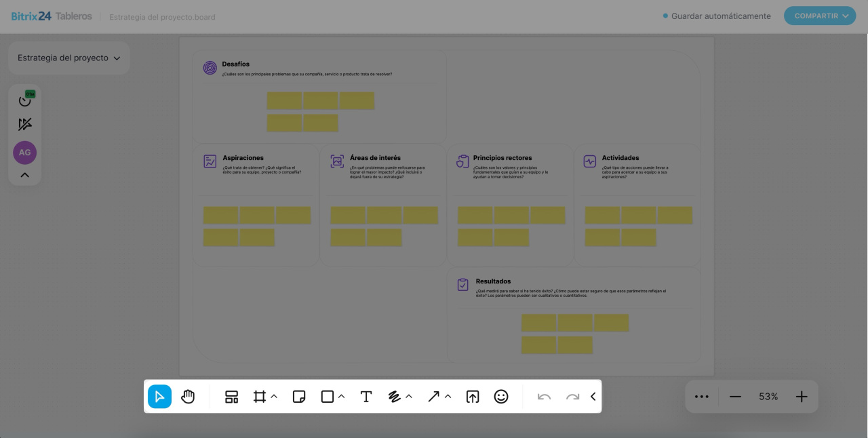Expand shape tool options chevron
Image resolution: width=868 pixels, height=438 pixels.
point(342,397)
